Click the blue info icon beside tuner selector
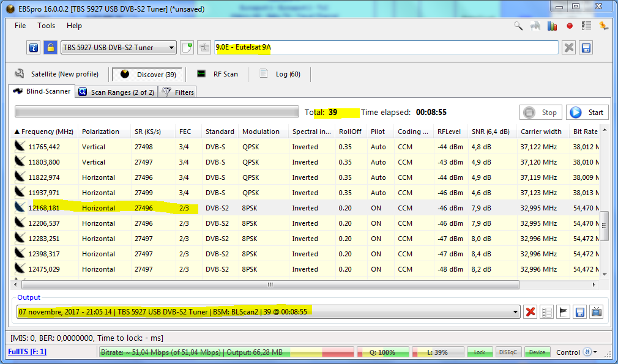 (x=34, y=48)
